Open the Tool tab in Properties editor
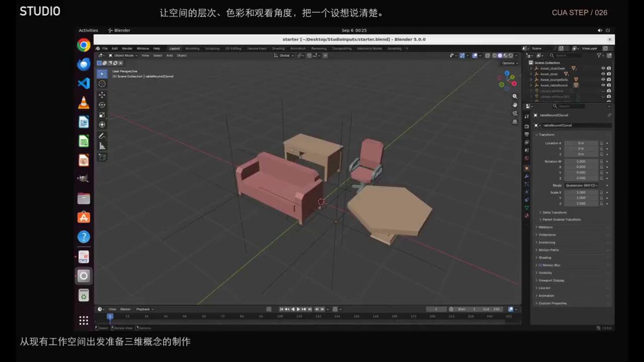 point(526,116)
